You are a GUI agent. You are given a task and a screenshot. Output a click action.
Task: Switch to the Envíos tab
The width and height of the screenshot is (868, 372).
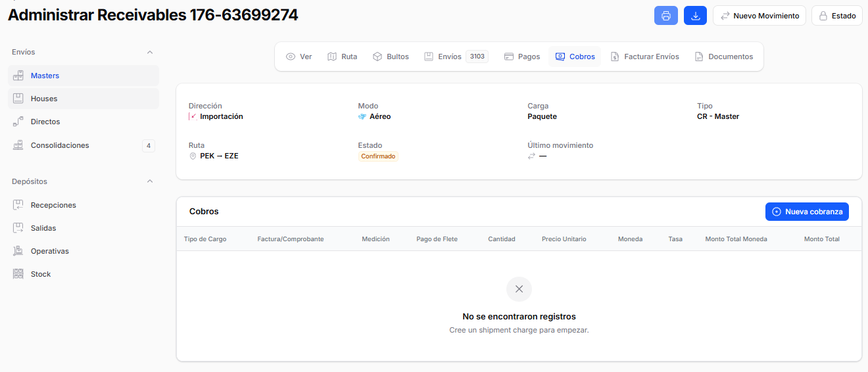(x=456, y=57)
